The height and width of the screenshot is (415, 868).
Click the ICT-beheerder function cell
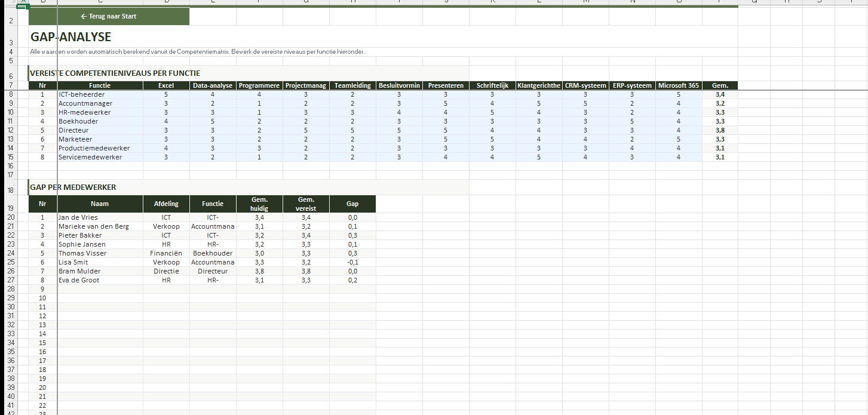click(82, 94)
